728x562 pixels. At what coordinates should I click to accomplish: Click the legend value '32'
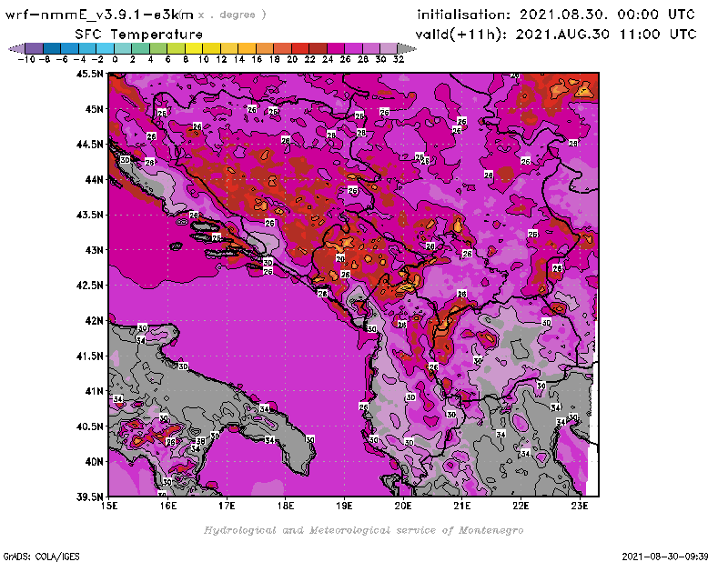click(399, 59)
